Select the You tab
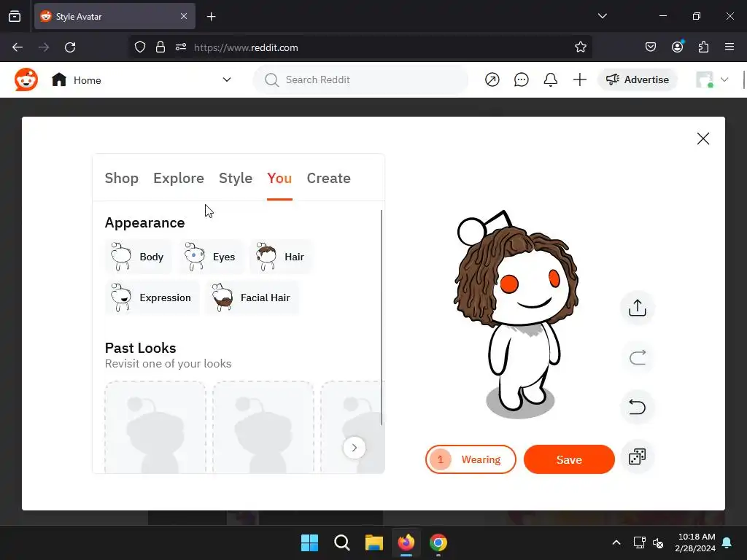Screen dimensions: 747x560 (x=279, y=178)
